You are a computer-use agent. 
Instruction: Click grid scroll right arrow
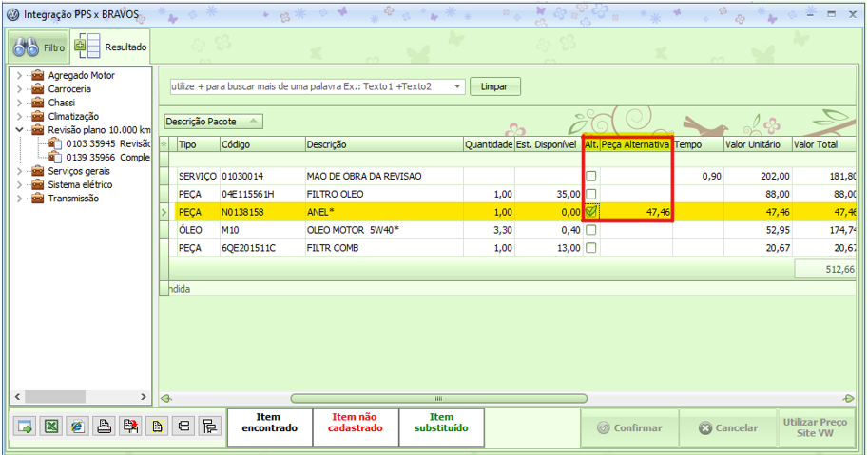849,399
